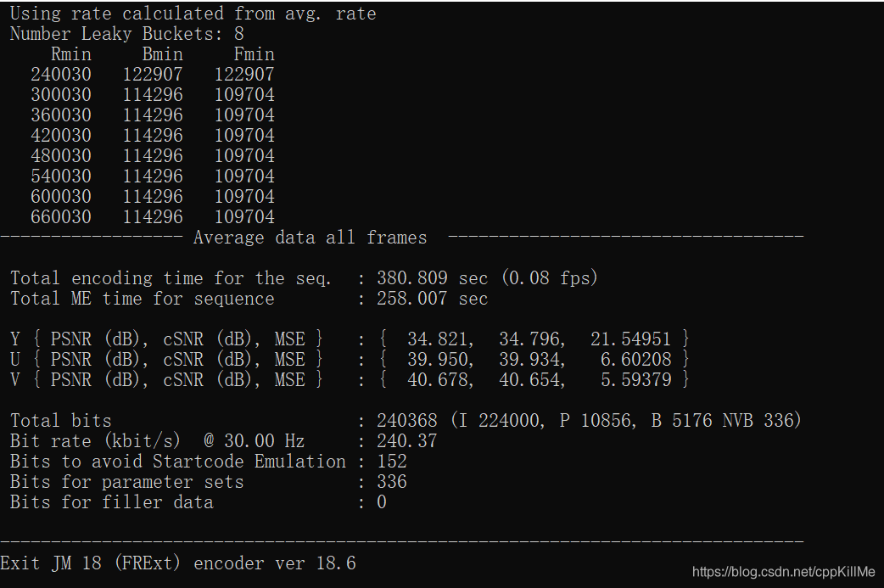Click the 'Total bits' label

[x=61, y=421]
